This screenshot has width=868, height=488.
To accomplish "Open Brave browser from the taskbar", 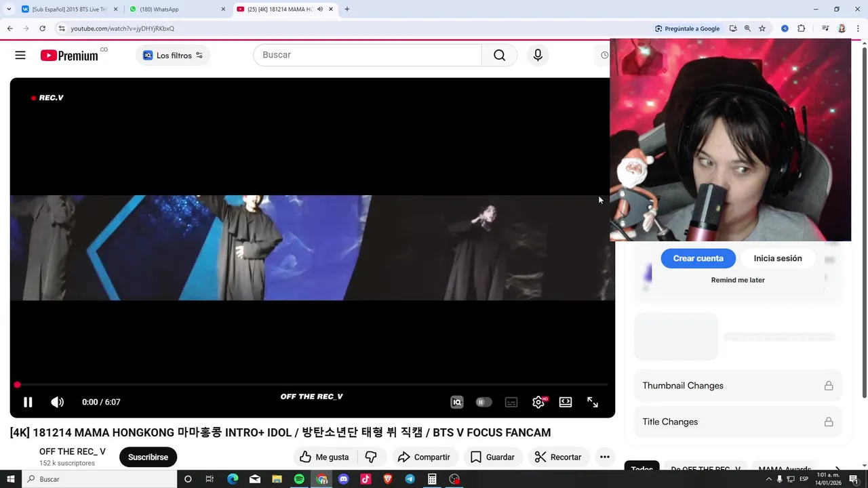I will click(x=388, y=479).
